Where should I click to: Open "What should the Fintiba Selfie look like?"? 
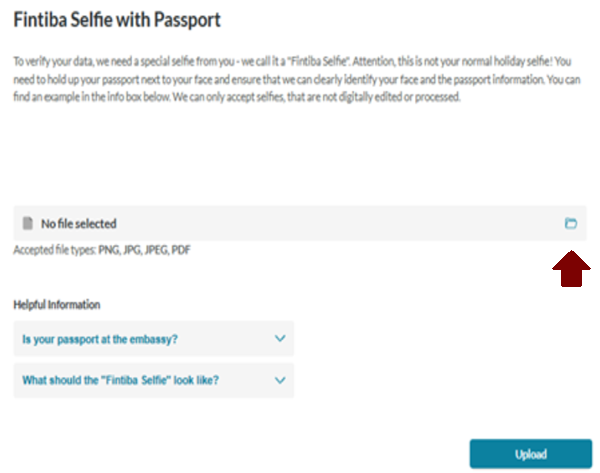coord(120,380)
